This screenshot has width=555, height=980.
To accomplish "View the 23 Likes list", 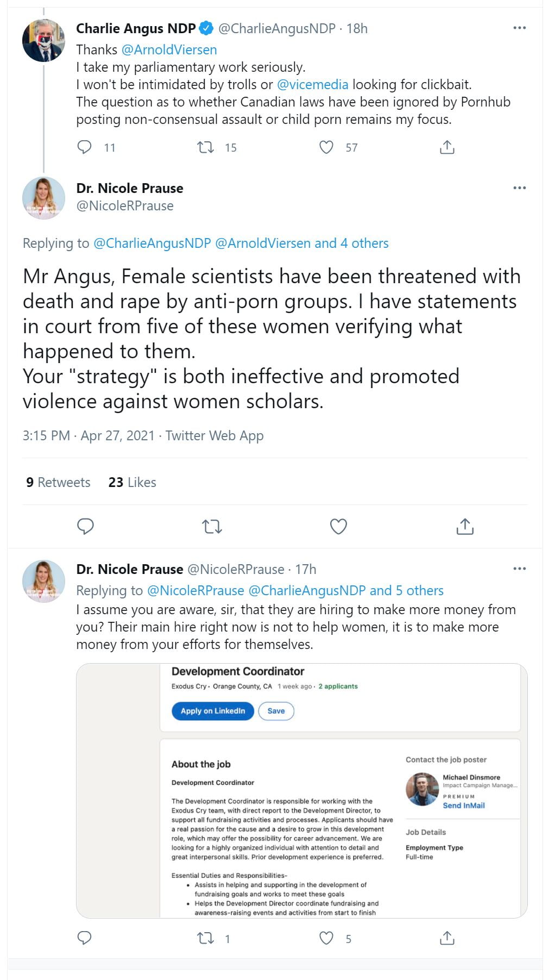I will click(132, 482).
